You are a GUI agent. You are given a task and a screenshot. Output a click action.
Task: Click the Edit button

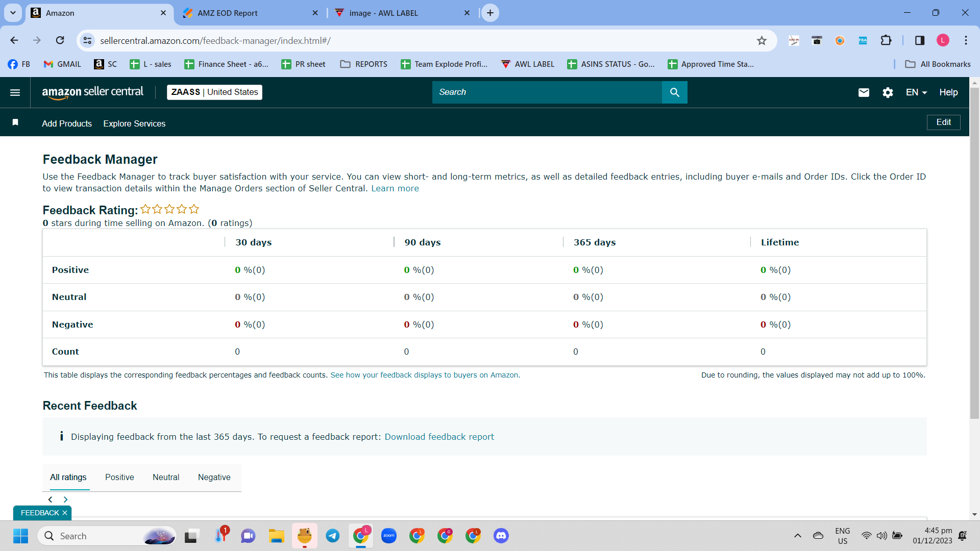click(x=943, y=122)
